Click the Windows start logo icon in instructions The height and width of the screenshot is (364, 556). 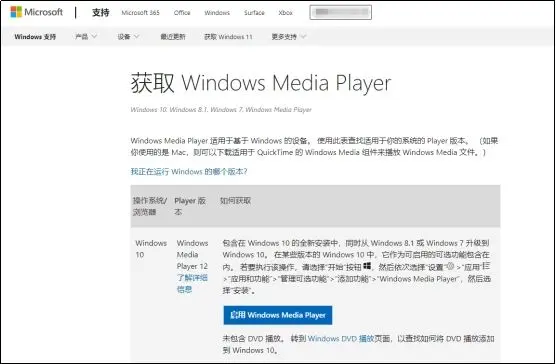[x=367, y=266]
